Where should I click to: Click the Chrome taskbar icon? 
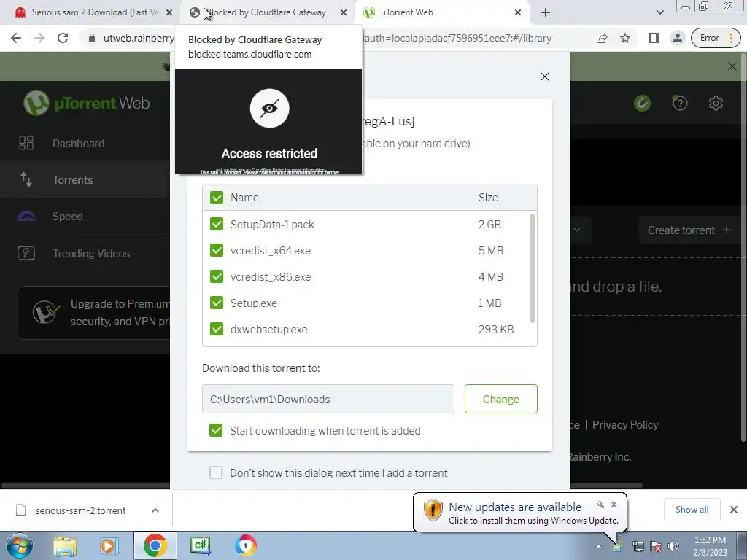155,545
